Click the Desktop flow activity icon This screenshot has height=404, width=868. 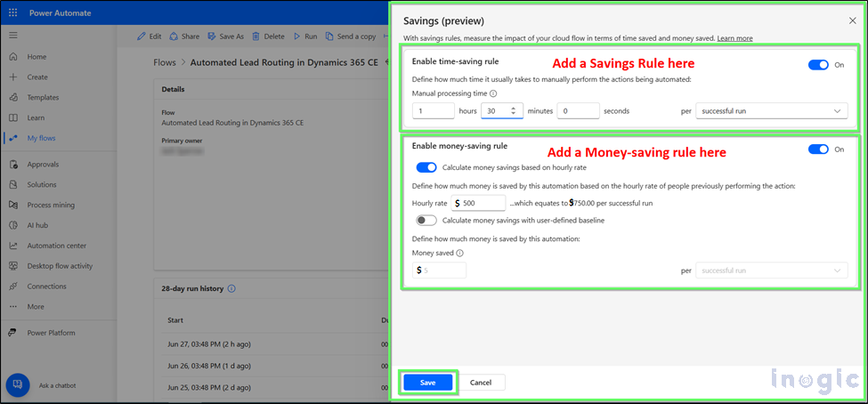coord(14,266)
